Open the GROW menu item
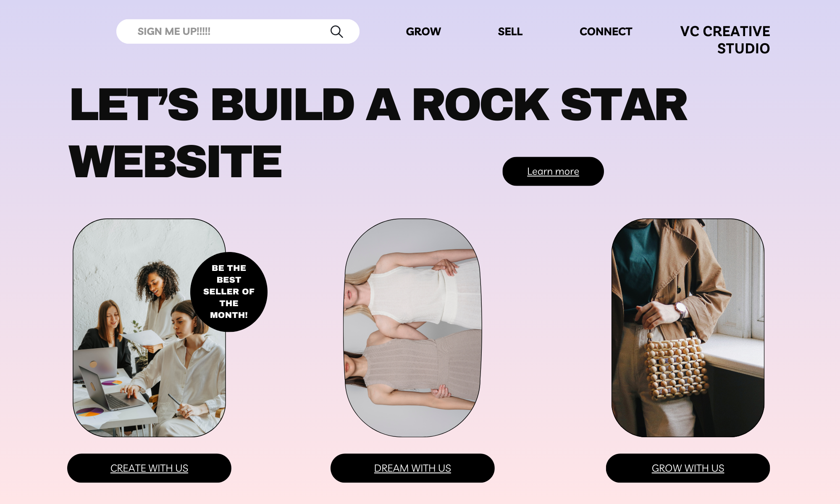Viewport: 840px width, 504px height. 423,31
